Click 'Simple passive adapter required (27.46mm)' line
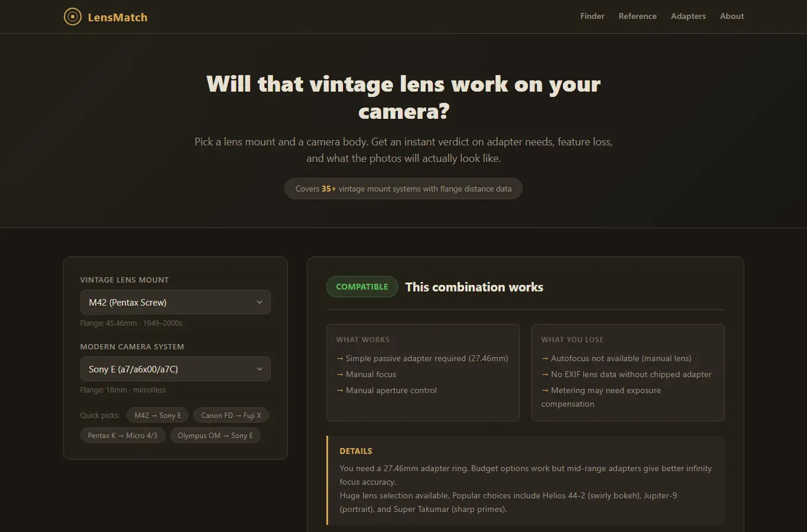The image size is (807, 532). [422, 358]
